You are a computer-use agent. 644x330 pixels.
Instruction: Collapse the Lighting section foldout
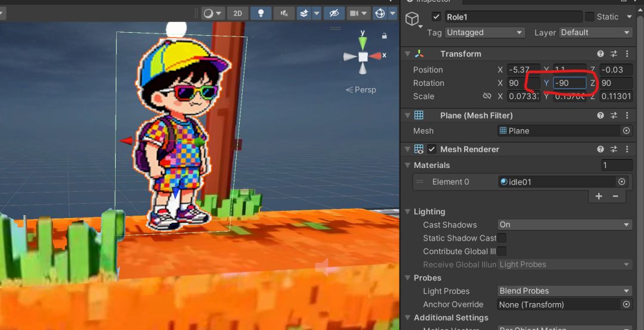pyautogui.click(x=408, y=211)
